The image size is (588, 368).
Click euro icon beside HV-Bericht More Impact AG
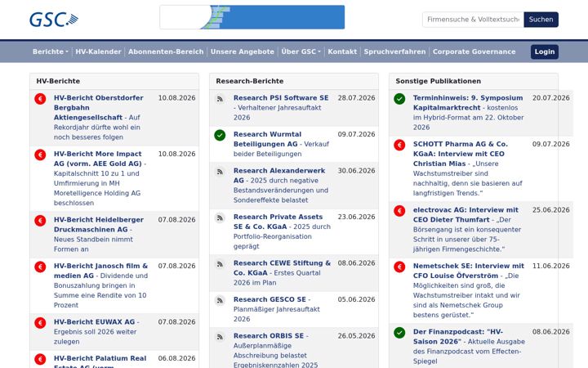point(40,155)
